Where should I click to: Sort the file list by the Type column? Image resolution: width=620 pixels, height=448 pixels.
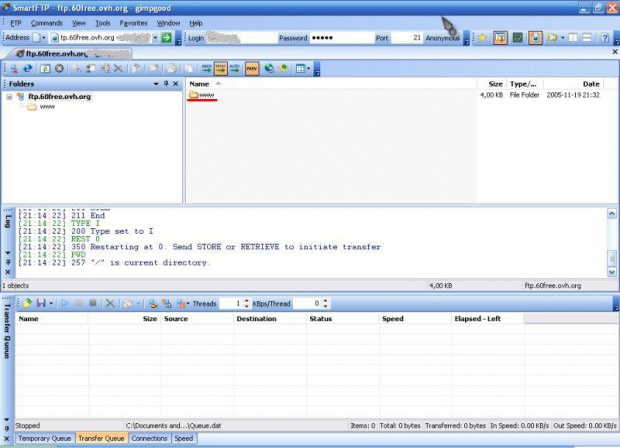click(x=525, y=84)
